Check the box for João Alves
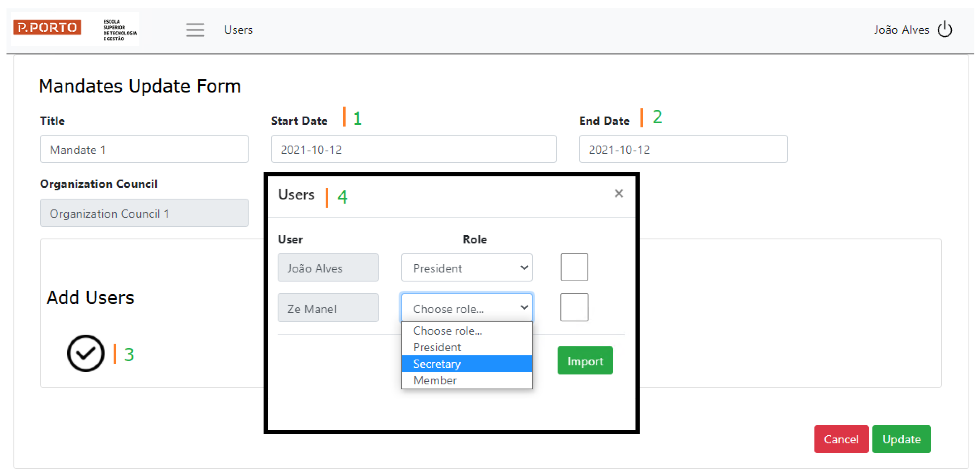Image resolution: width=980 pixels, height=476 pixels. pos(574,267)
